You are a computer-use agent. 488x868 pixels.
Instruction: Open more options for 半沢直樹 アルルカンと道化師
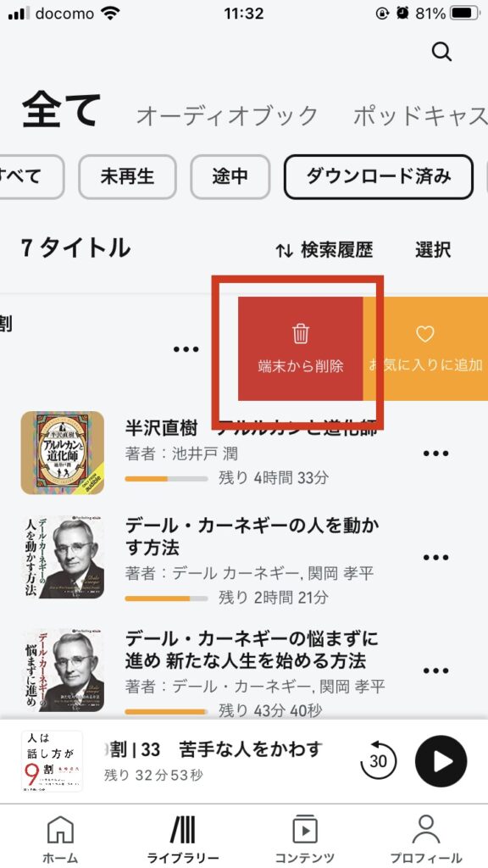[436, 453]
